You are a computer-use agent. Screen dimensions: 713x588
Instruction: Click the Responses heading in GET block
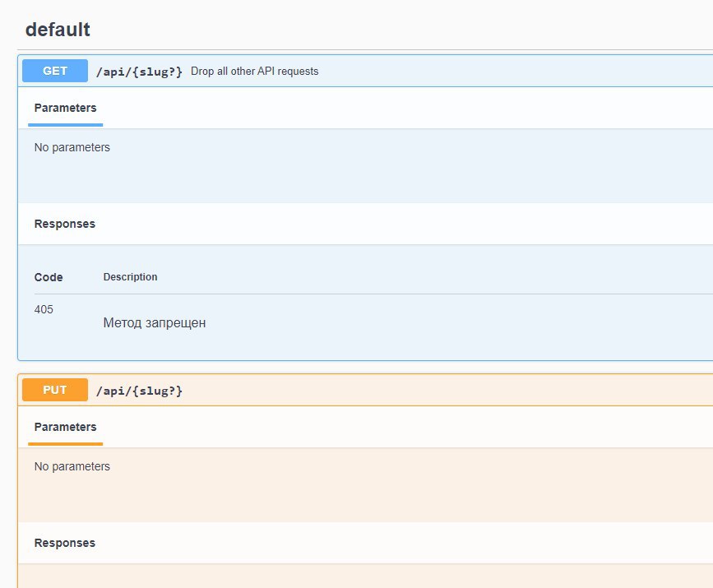tap(65, 224)
